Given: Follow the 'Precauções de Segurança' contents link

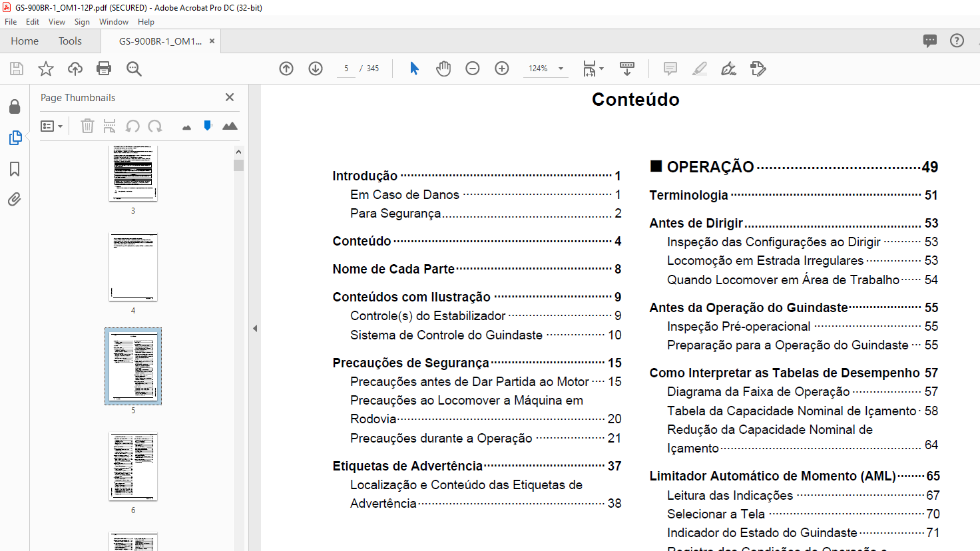Looking at the screenshot, I should tap(411, 363).
